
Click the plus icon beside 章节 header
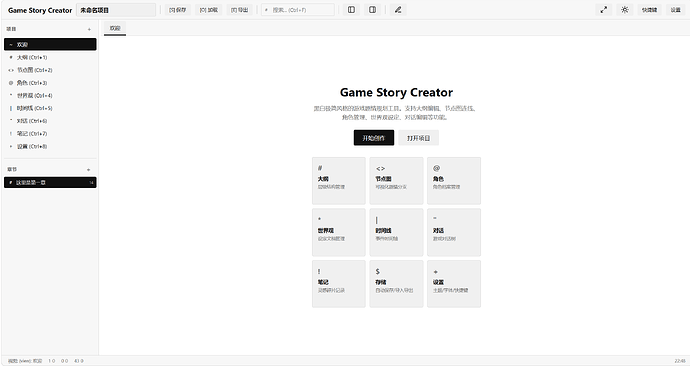pos(88,169)
